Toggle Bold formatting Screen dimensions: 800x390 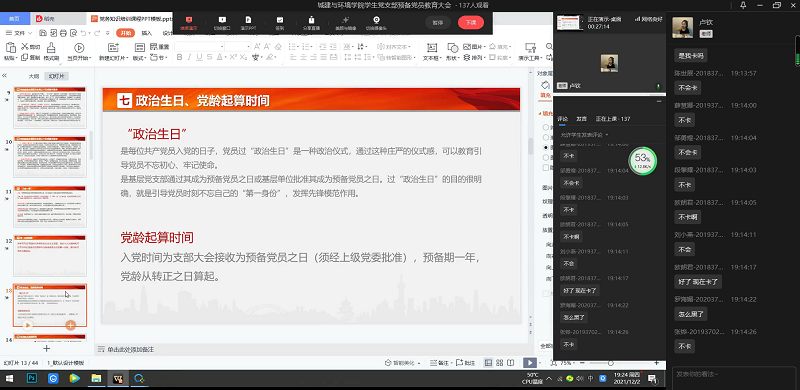(180, 57)
